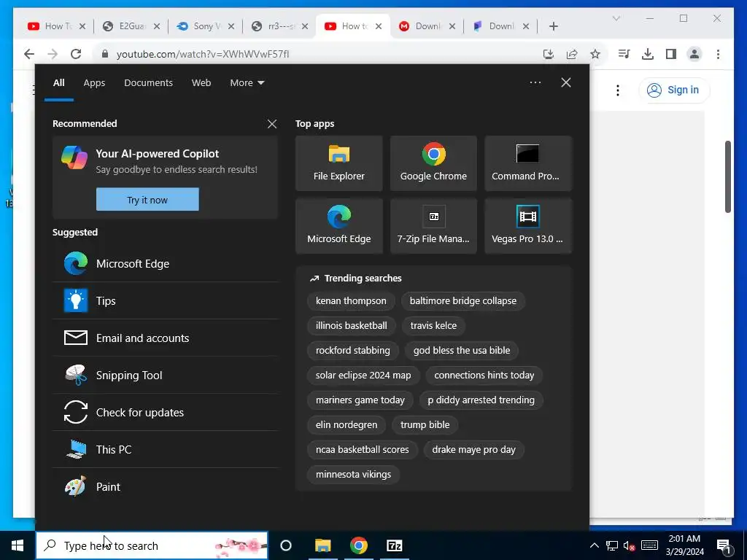The height and width of the screenshot is (560, 747).
Task: Search trending drake maye pro day
Action: [x=473, y=449]
